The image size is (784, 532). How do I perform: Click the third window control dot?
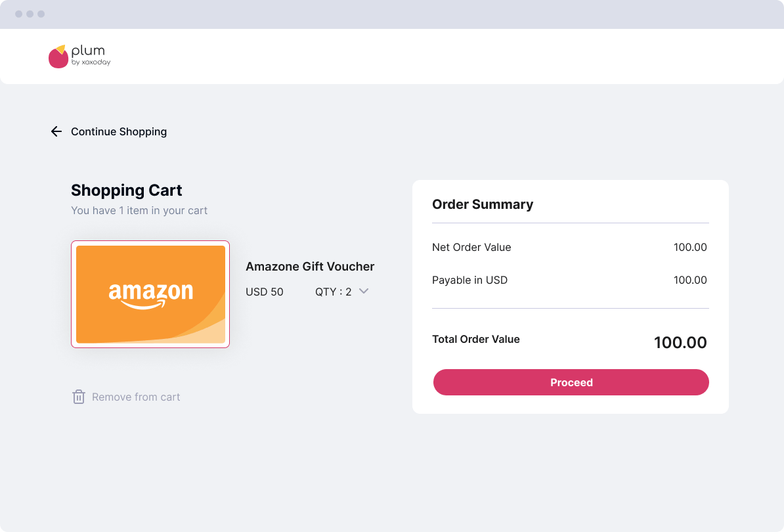(x=41, y=14)
